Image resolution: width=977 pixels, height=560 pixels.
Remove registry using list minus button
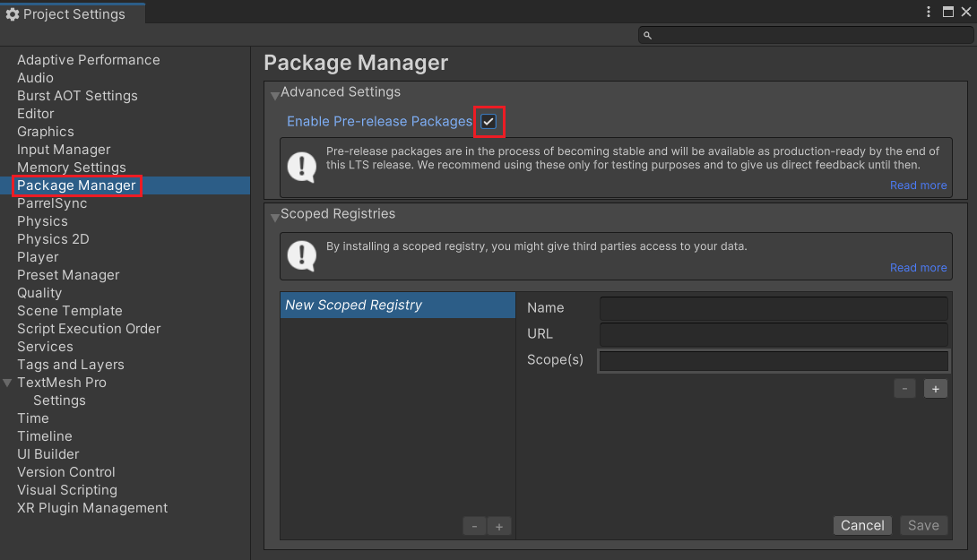pyautogui.click(x=474, y=526)
